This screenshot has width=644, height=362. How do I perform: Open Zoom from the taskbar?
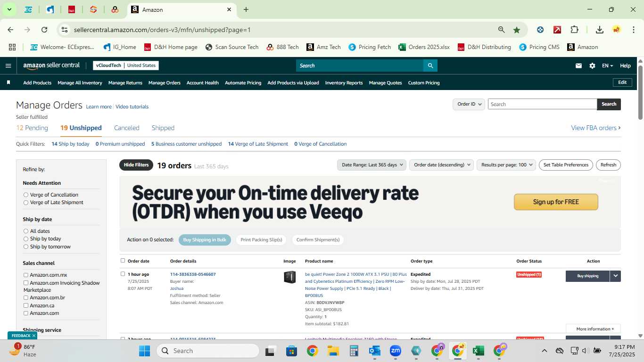click(395, 351)
